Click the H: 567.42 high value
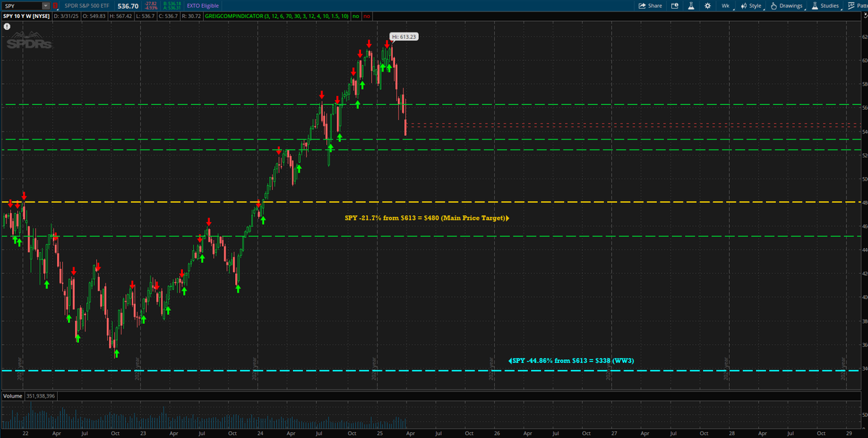 [x=121, y=16]
